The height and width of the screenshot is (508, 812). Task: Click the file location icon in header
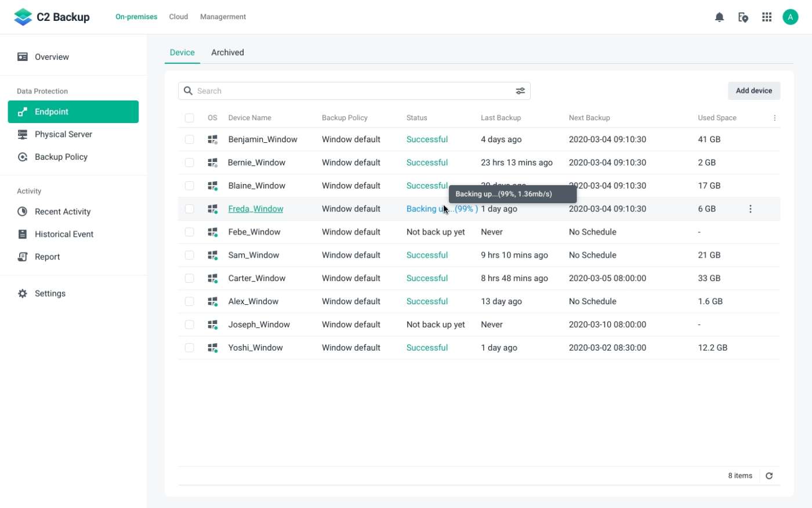[743, 17]
